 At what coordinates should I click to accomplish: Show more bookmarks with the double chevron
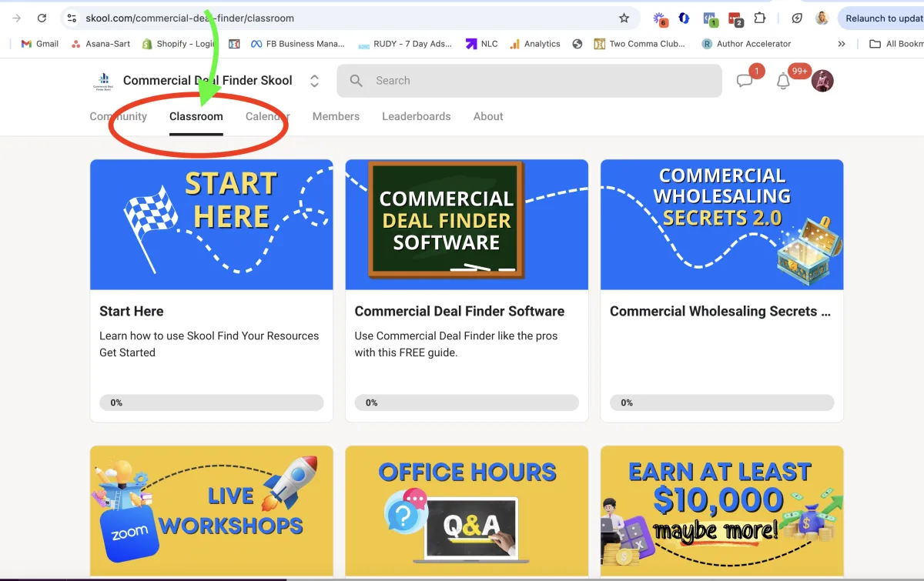842,44
